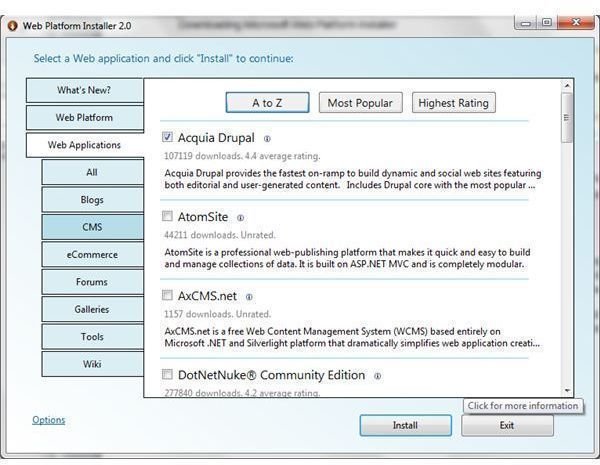Open info icon beside AxCMS.net
This screenshot has width=600, height=465.
249,297
